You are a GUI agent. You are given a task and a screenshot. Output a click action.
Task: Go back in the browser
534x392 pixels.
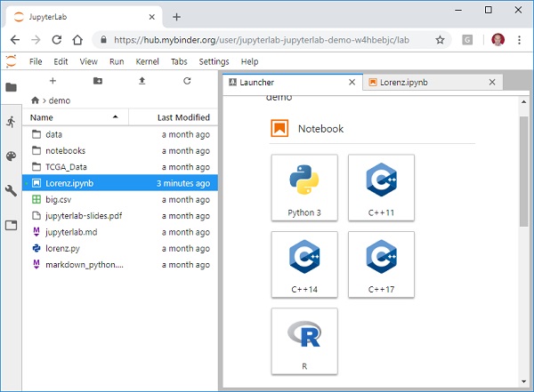click(x=15, y=40)
